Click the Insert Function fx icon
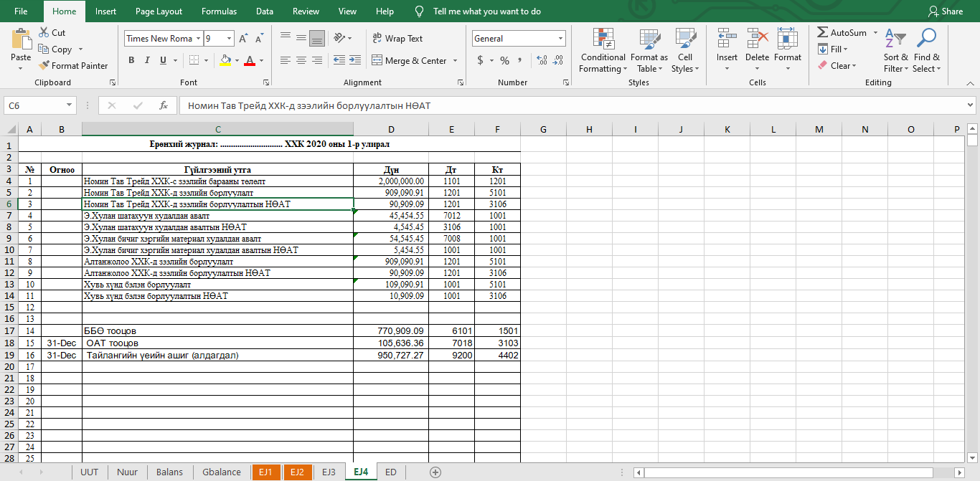This screenshot has width=980, height=481. click(x=164, y=105)
